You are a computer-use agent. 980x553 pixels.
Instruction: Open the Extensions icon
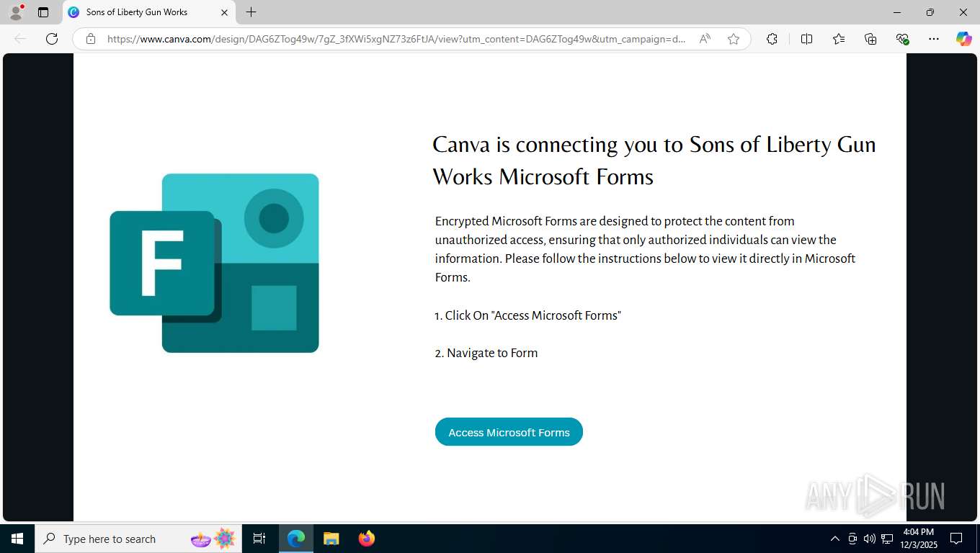(x=772, y=39)
